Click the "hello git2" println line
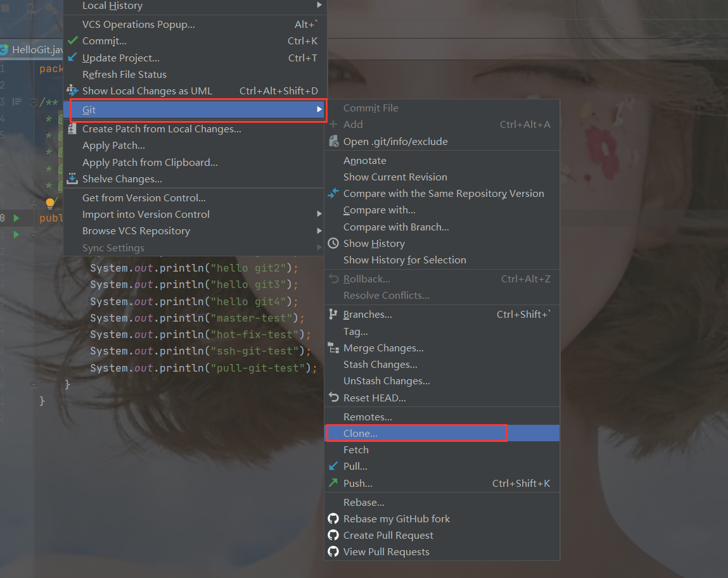The width and height of the screenshot is (728, 578). coord(194,268)
